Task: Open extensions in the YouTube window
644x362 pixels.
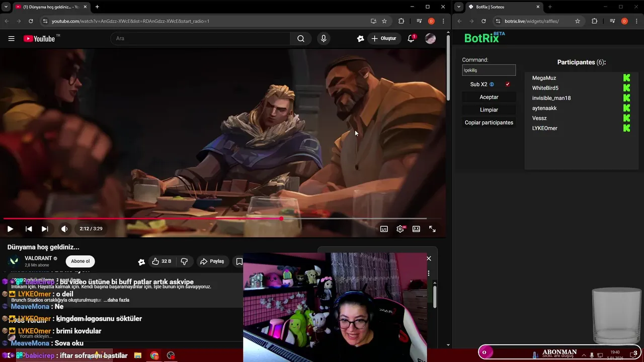Action: [x=401, y=21]
